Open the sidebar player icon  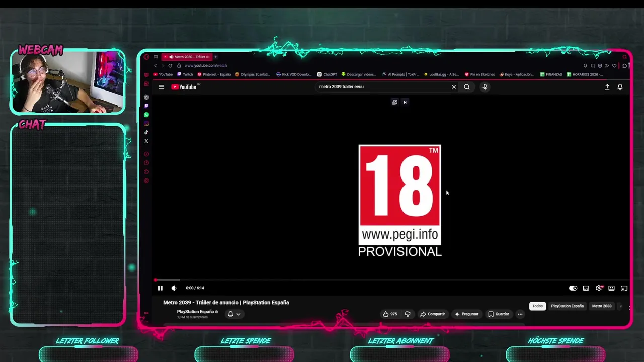tap(146, 154)
